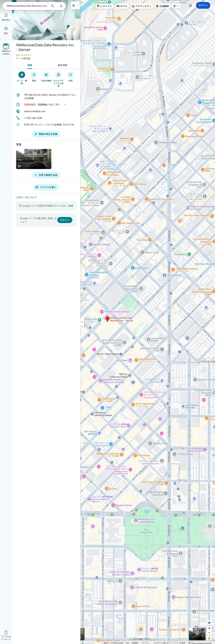This screenshot has width=215, height=644.
Task: Click the Paramount Theatre pin
Action: [x=128, y=425]
